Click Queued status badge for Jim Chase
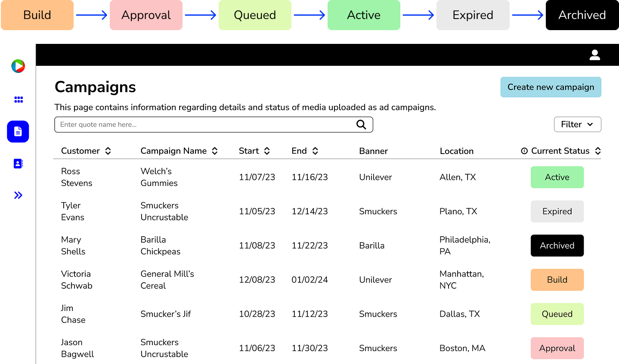The height and width of the screenshot is (364, 619). tap(557, 314)
